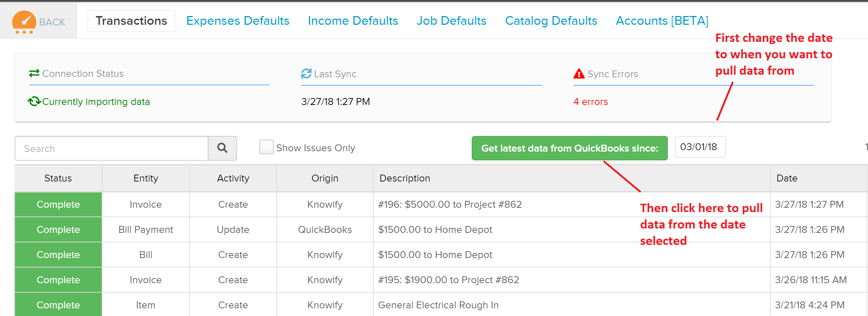Click Complete status for invoice #196 row
Viewport: 868px width, 316px height.
click(58, 204)
